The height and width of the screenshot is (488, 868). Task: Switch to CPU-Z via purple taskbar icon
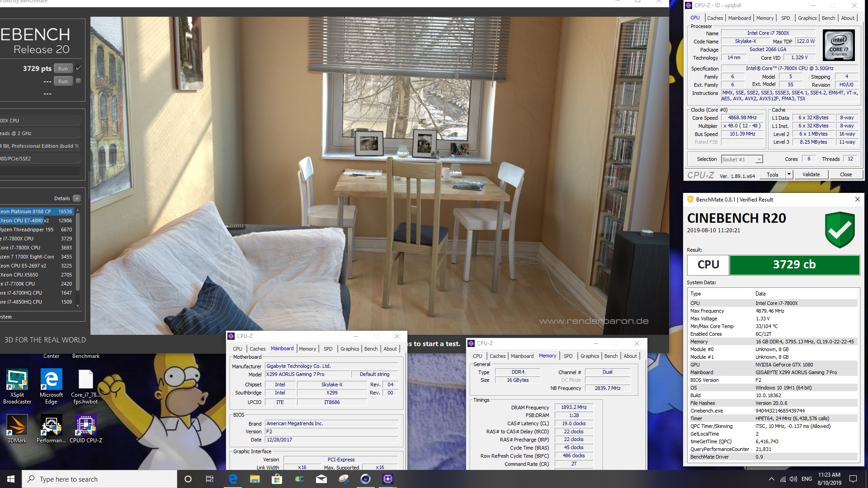(x=388, y=479)
